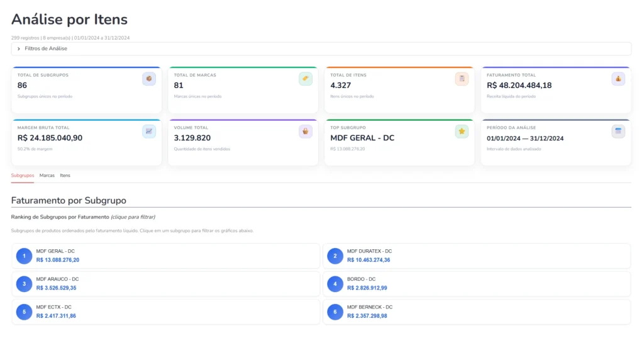This screenshot has width=644, height=338.
Task: Click the Top Subgrupo star icon
Action: pos(462,132)
